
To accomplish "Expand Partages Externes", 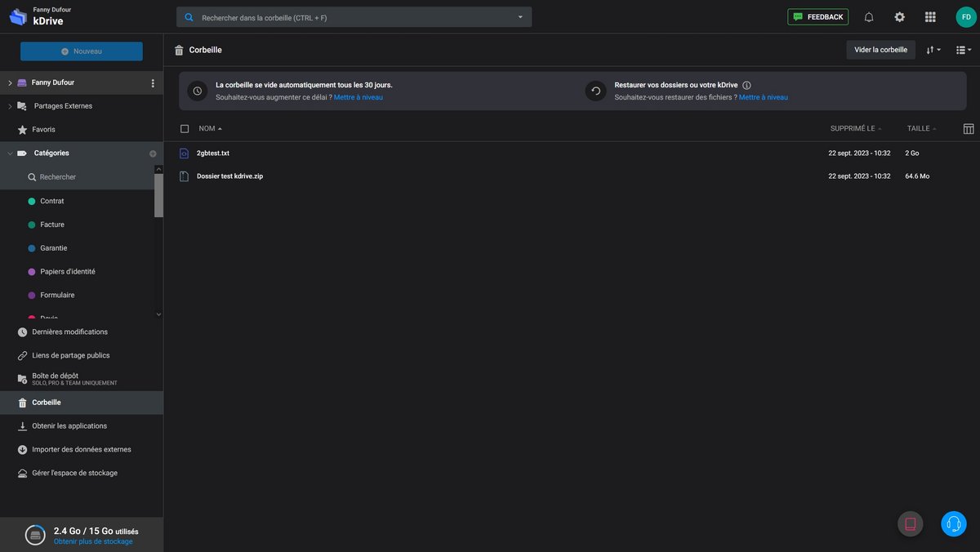I will (x=10, y=106).
